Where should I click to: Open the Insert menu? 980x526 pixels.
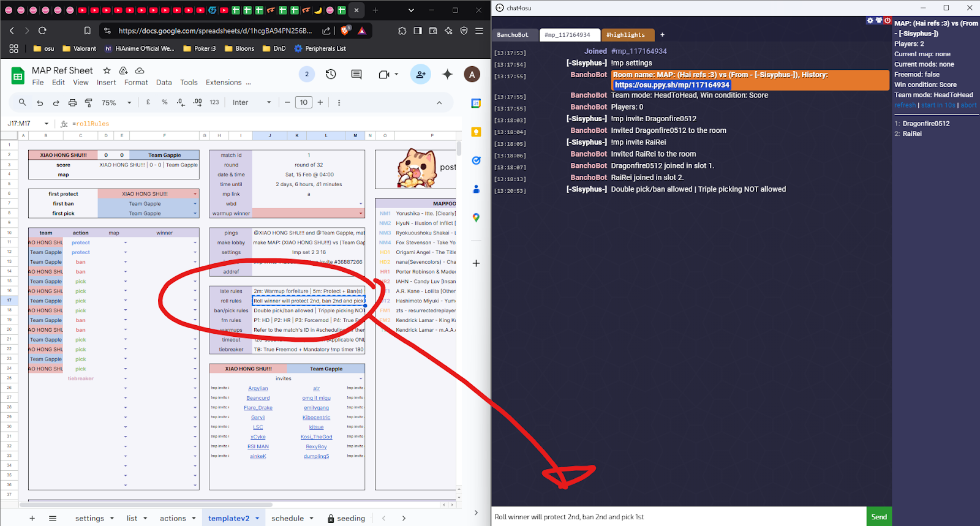click(106, 82)
